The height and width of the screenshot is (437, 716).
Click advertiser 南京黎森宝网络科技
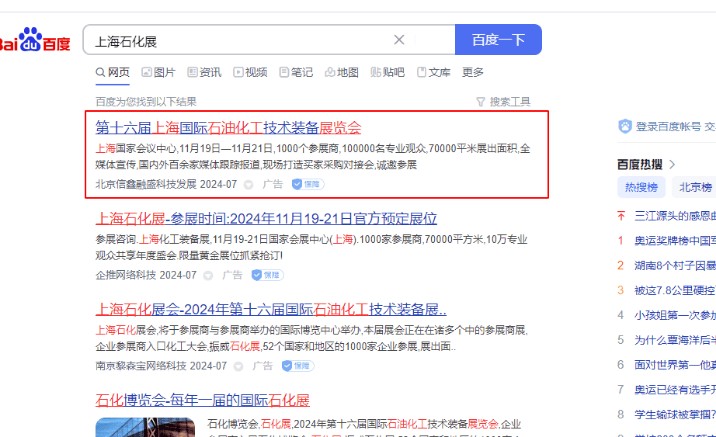141,366
